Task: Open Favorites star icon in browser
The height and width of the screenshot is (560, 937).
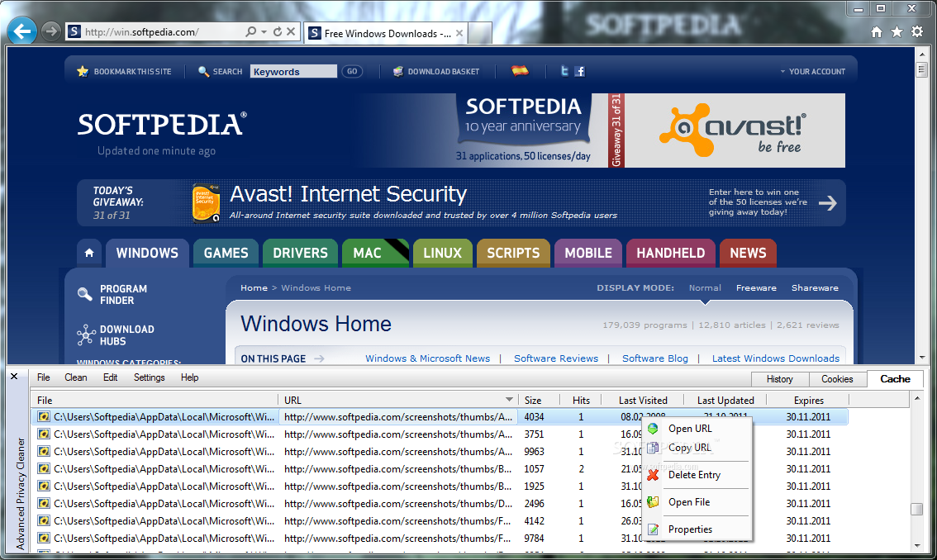Action: pyautogui.click(x=897, y=31)
